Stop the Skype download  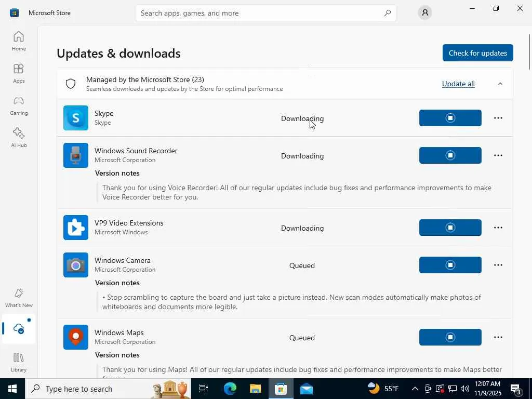point(450,118)
